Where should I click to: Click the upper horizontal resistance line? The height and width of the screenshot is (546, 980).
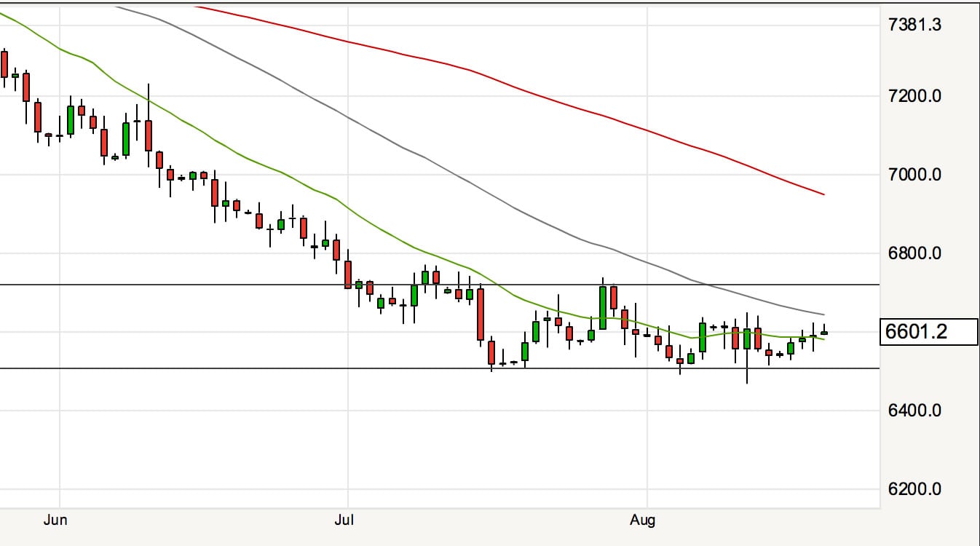(x=218, y=285)
